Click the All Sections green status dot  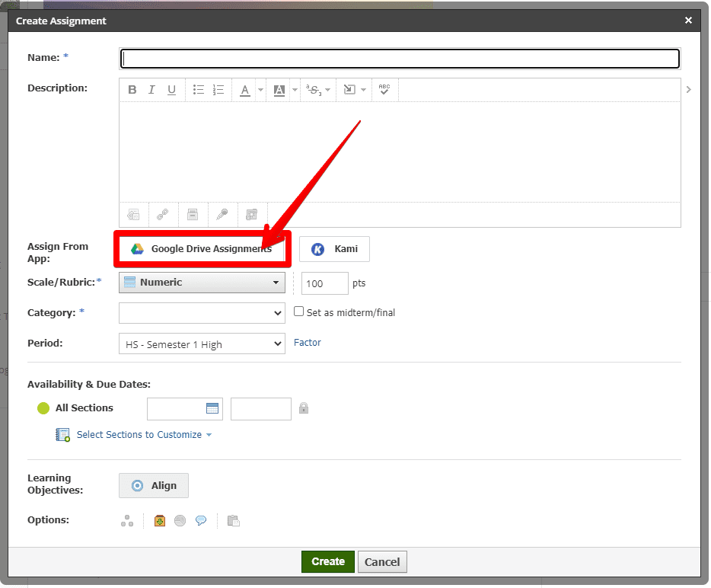[x=43, y=408]
